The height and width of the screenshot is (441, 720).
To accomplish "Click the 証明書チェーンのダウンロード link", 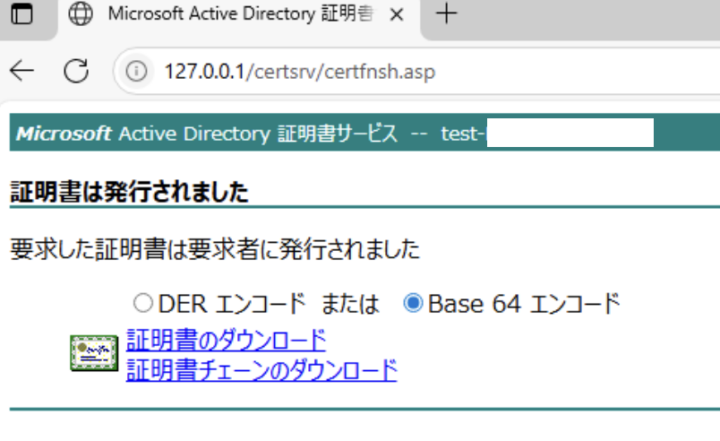I will [x=261, y=370].
